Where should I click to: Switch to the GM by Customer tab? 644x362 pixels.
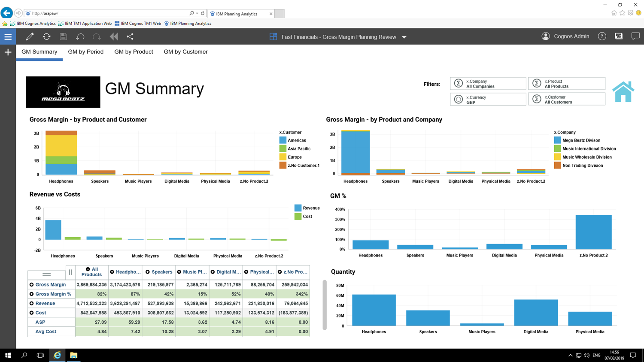(185, 51)
